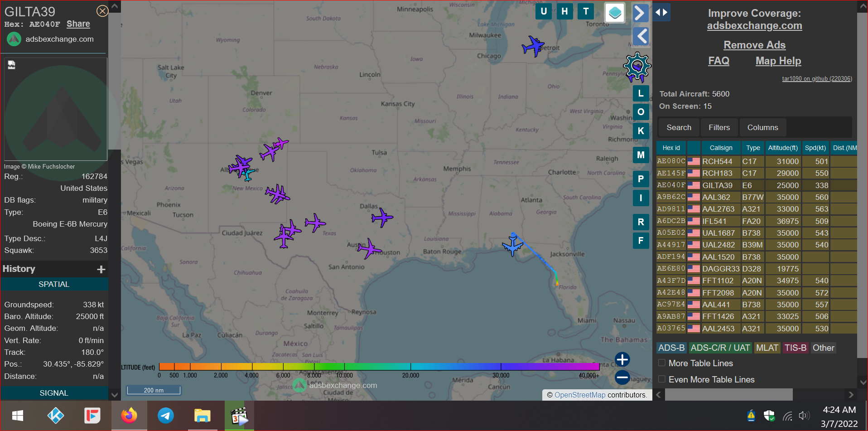
Task: Toggle the M map option
Action: [641, 155]
